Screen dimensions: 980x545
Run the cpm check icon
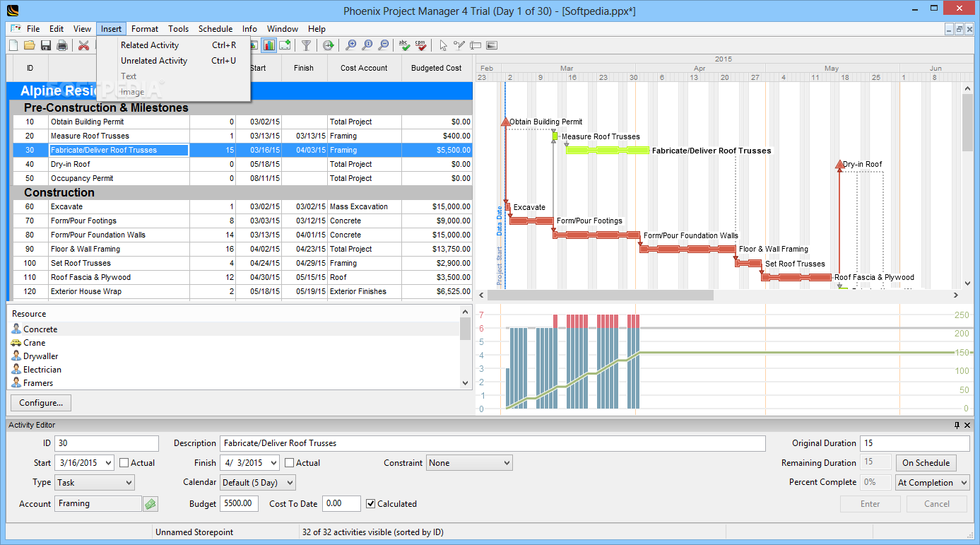click(x=421, y=45)
